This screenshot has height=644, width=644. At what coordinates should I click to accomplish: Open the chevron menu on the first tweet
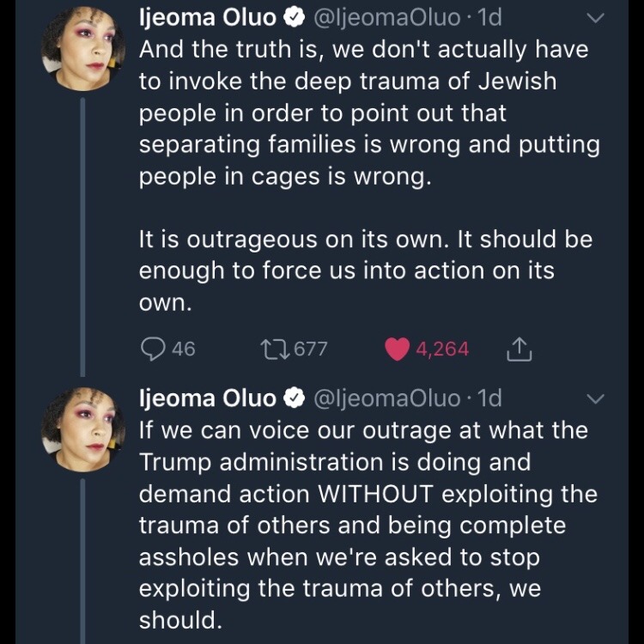pos(594,17)
